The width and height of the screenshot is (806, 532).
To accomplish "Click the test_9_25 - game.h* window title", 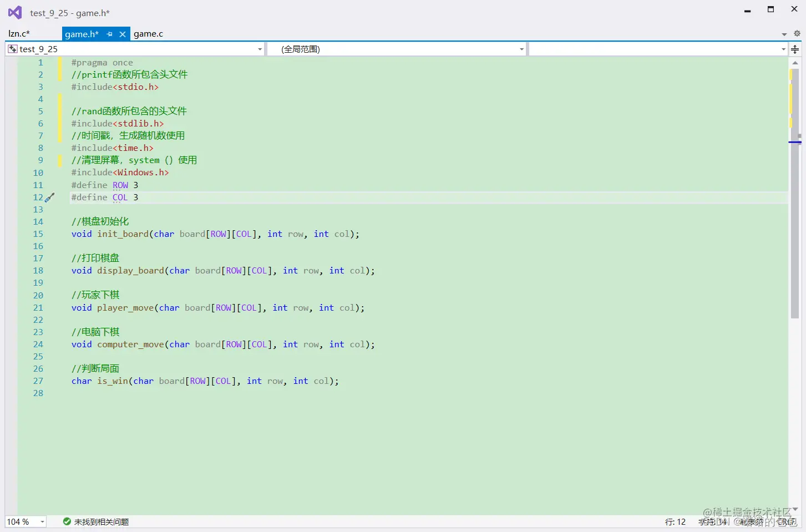I will pos(70,13).
